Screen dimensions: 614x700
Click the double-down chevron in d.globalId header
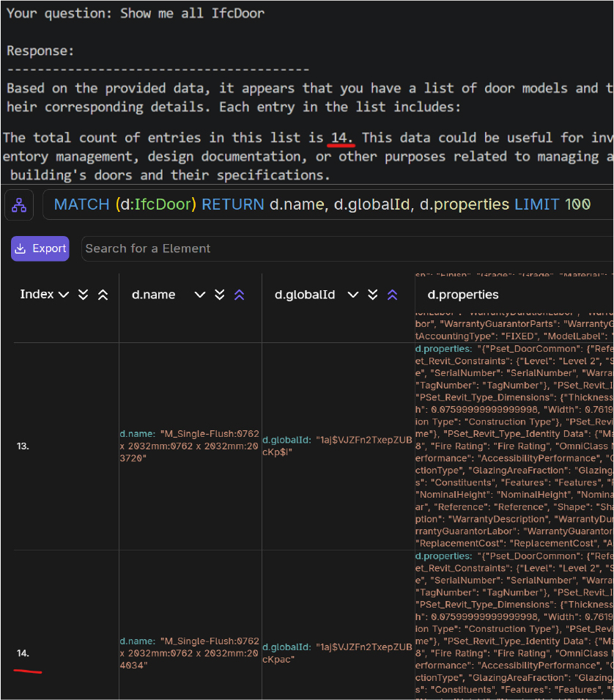pyautogui.click(x=373, y=295)
